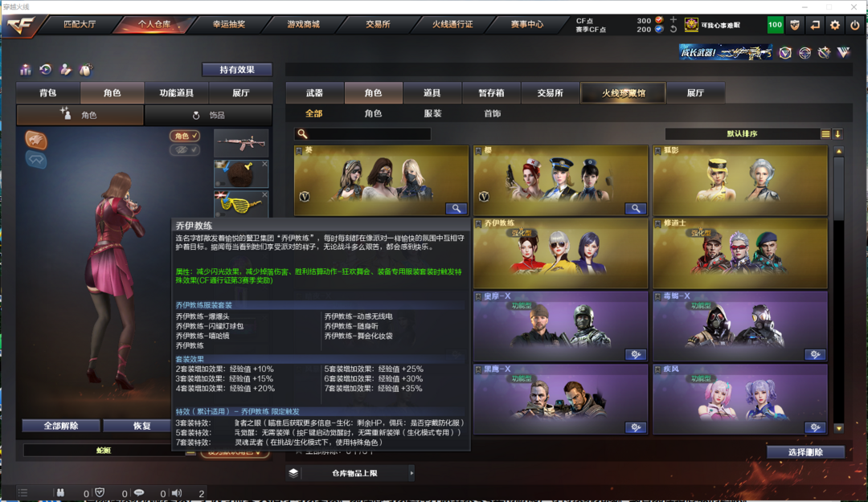Toggle the bookmark flag on 毒蝎-X card
This screenshot has width=868, height=502.
(x=657, y=296)
